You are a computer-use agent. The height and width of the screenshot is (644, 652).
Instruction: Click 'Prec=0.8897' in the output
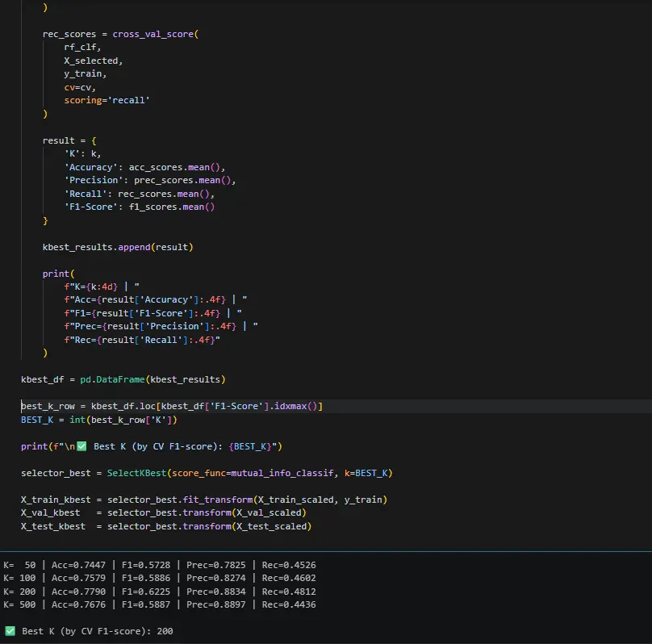pyautogui.click(x=215, y=604)
